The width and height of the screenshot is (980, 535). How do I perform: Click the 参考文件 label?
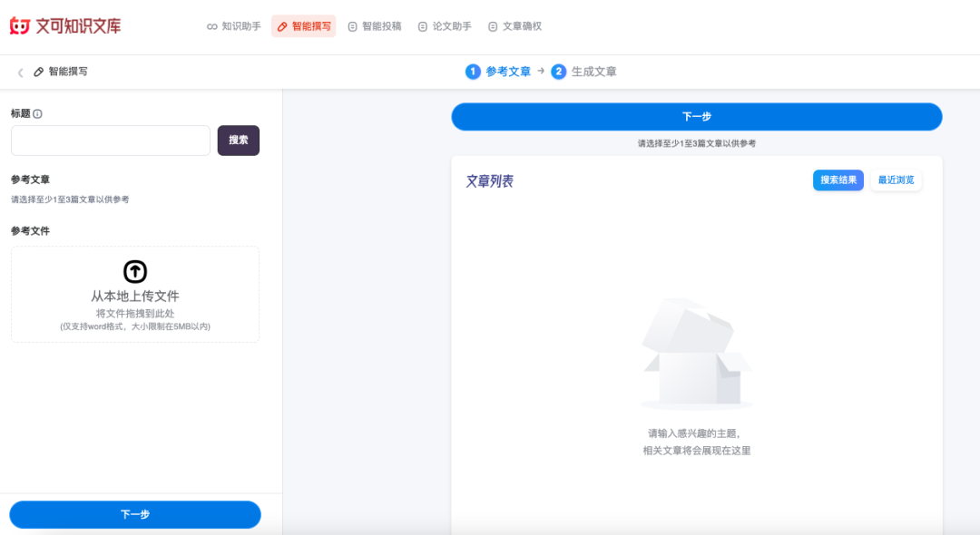(30, 231)
